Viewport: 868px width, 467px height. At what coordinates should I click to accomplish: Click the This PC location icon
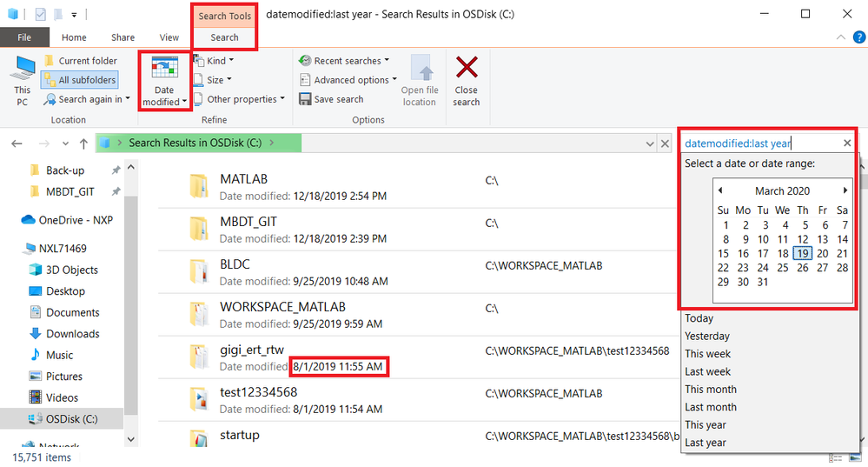point(22,81)
